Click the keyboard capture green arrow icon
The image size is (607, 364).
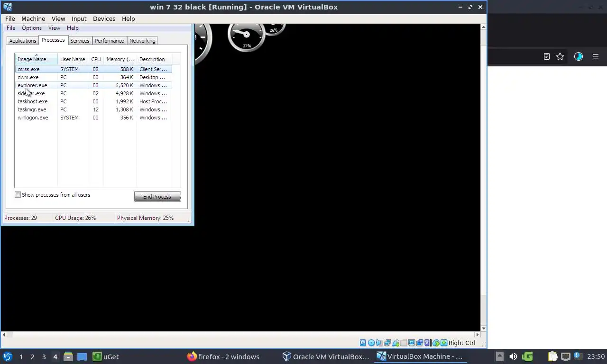tap(444, 343)
